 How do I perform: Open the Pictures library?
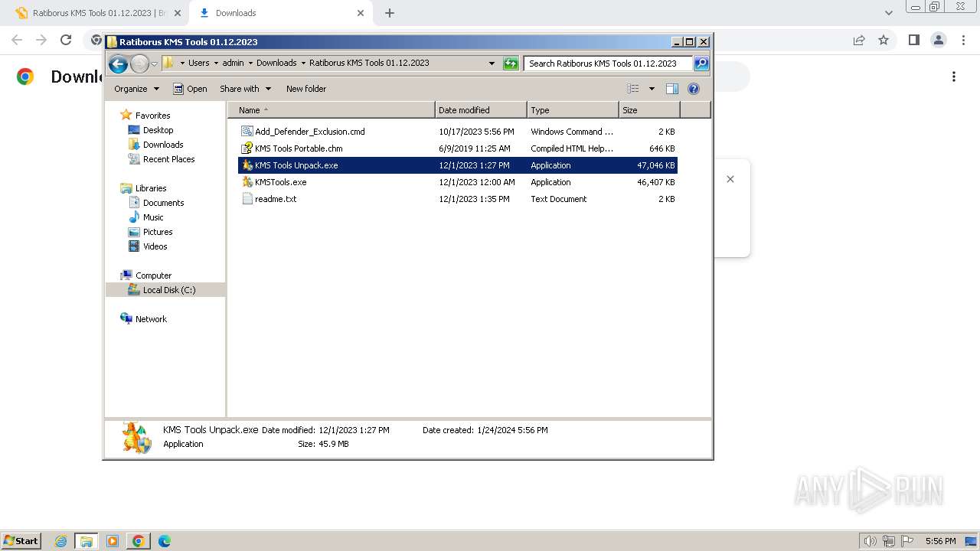[x=158, y=232]
